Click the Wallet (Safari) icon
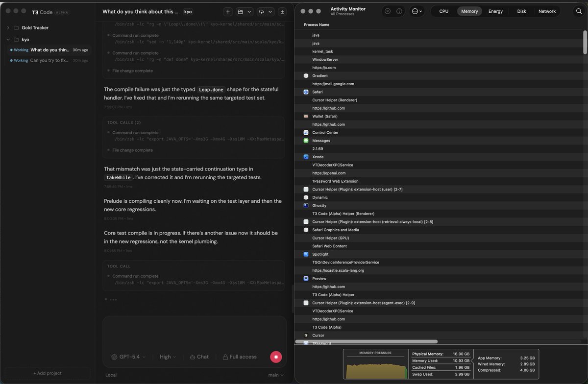The height and width of the screenshot is (384, 588). 306,116
